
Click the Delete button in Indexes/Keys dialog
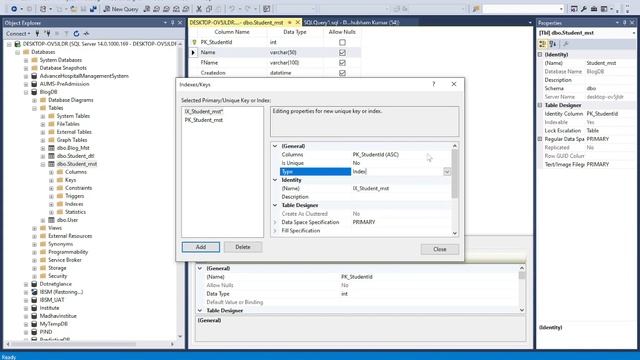pyautogui.click(x=243, y=247)
